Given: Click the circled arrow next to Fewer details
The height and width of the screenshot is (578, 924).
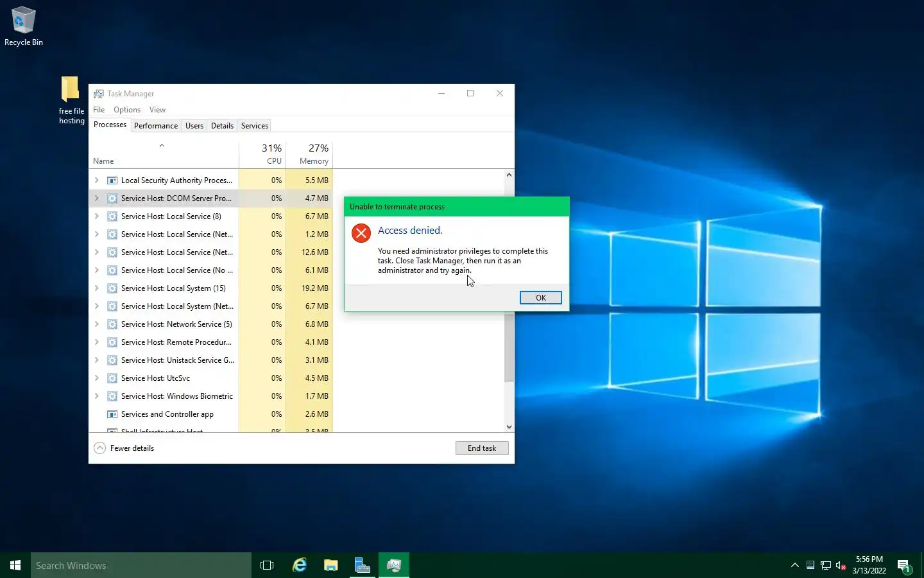Looking at the screenshot, I should [x=99, y=448].
